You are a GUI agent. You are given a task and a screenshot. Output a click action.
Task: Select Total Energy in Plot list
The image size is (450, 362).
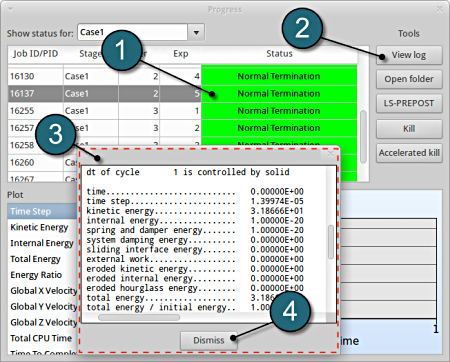(x=43, y=259)
